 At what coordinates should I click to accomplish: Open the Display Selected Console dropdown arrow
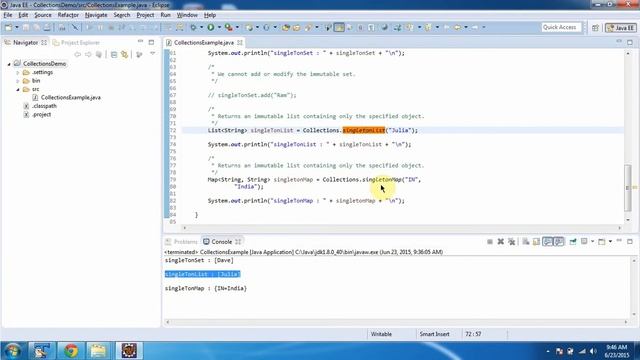coord(592,242)
